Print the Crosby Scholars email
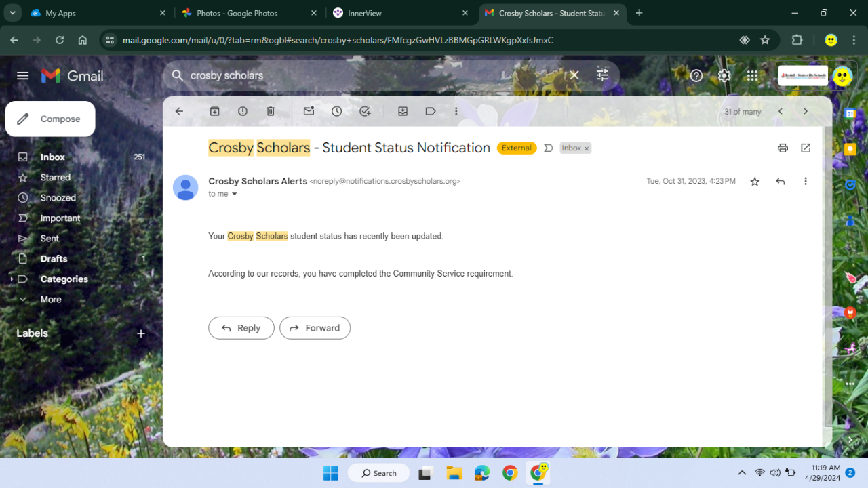Image resolution: width=868 pixels, height=488 pixels. (783, 148)
